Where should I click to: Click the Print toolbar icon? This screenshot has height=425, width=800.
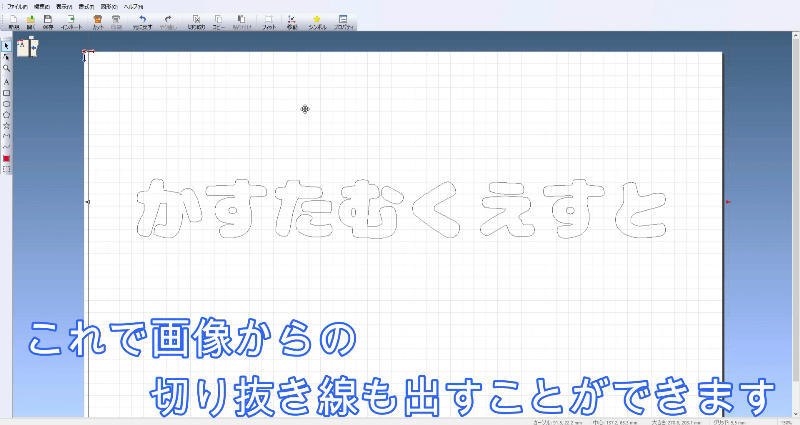116,22
